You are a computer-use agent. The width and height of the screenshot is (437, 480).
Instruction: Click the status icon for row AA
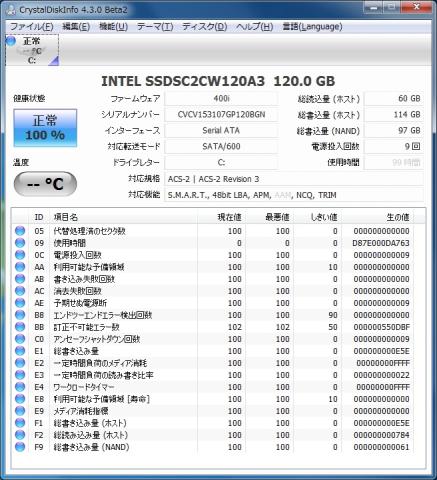(x=20, y=267)
